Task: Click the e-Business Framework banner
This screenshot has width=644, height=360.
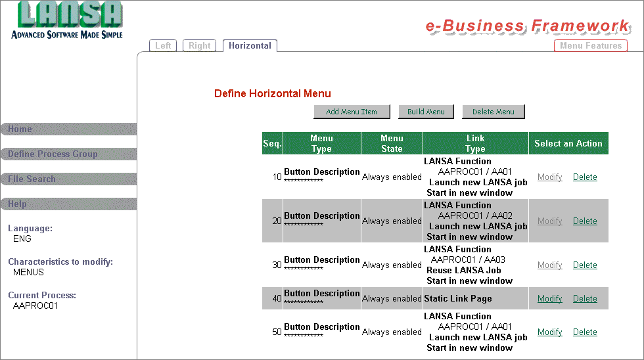Action: click(x=528, y=26)
